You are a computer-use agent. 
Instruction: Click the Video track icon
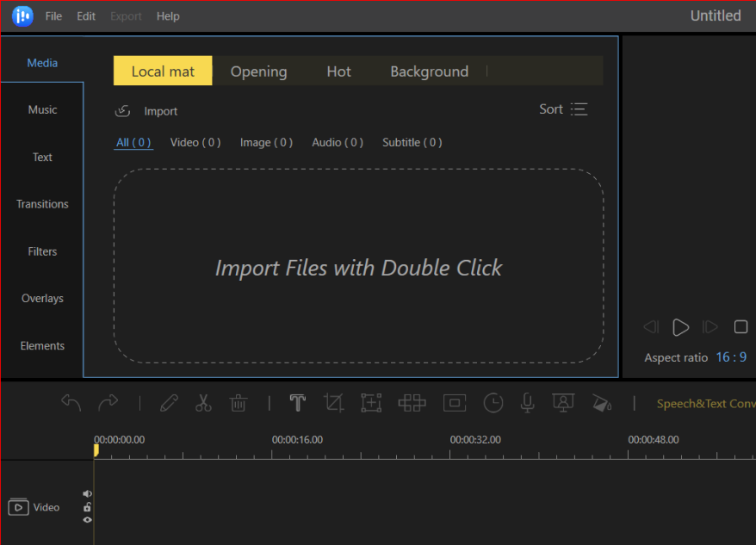(x=18, y=507)
